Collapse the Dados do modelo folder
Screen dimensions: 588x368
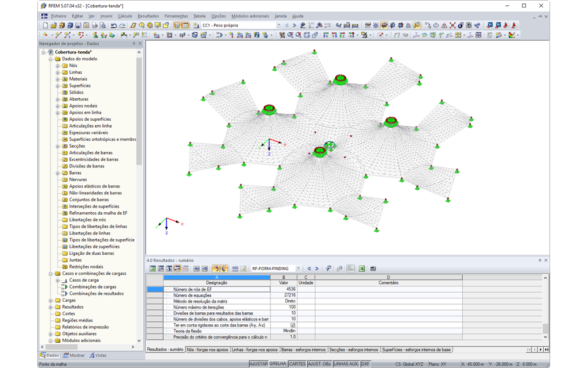click(51, 59)
